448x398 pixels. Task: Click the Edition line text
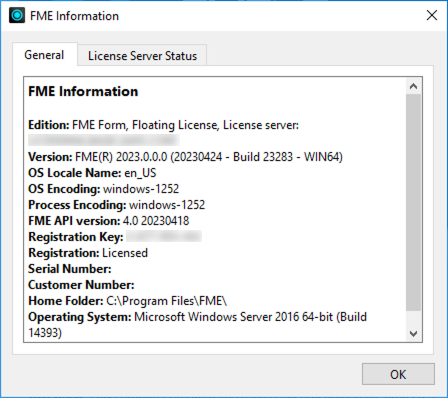tap(163, 125)
